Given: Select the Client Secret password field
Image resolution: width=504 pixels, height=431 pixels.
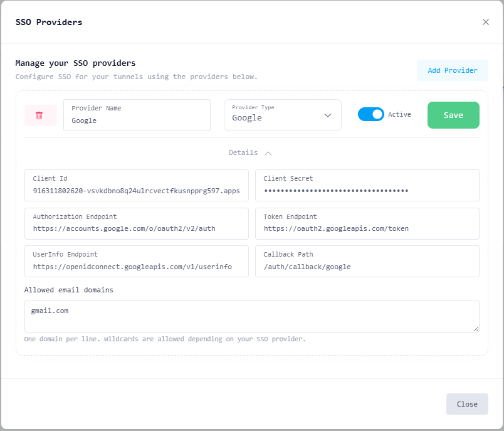Looking at the screenshot, I should (x=367, y=191).
